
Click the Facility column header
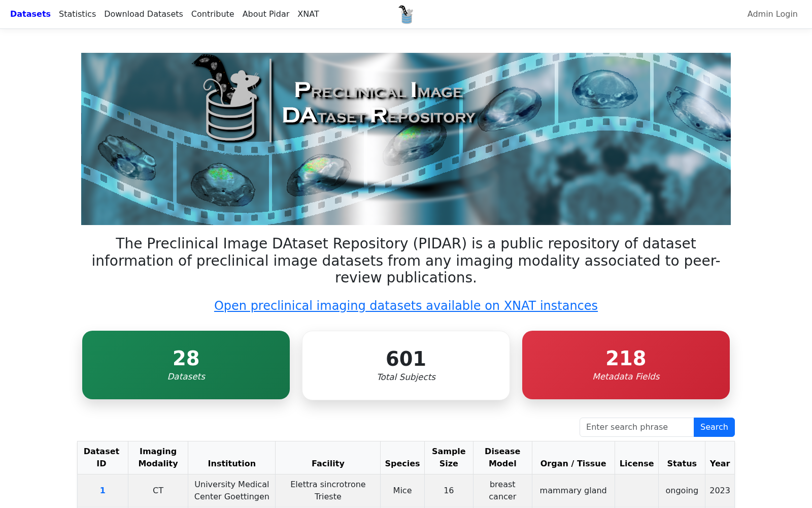(x=328, y=457)
